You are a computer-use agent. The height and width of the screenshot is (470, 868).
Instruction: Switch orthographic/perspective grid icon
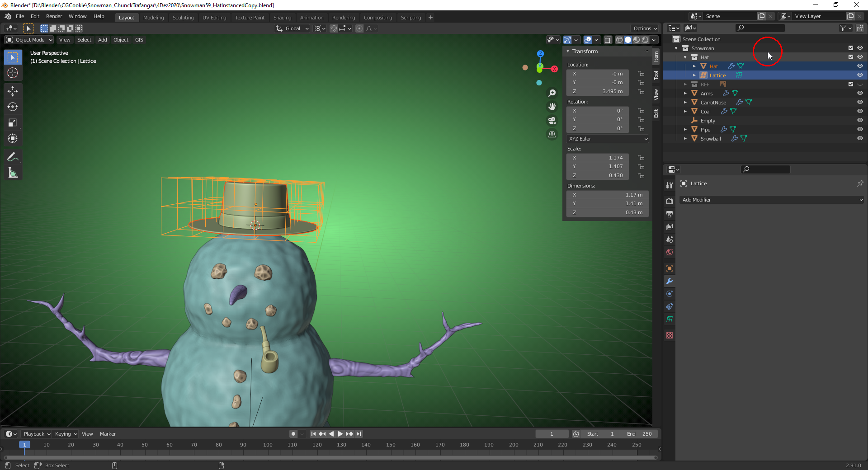(x=552, y=135)
